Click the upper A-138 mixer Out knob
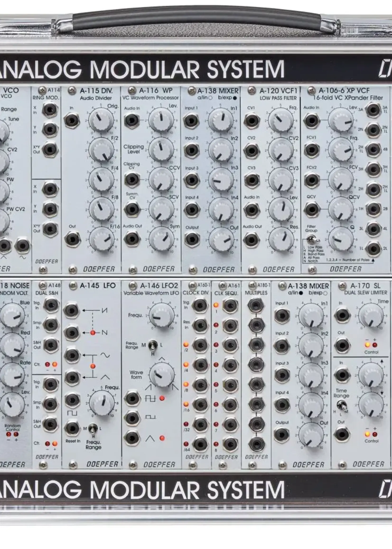This screenshot has width=392, height=549. tap(221, 239)
